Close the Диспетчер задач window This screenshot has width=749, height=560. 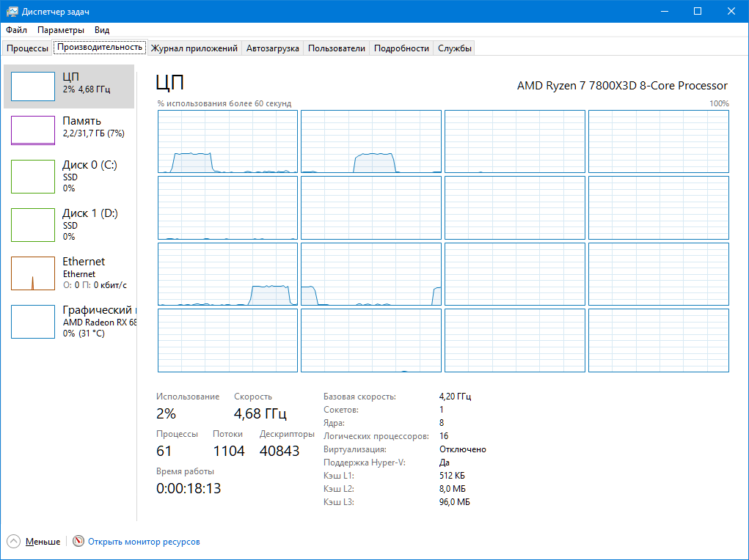731,11
